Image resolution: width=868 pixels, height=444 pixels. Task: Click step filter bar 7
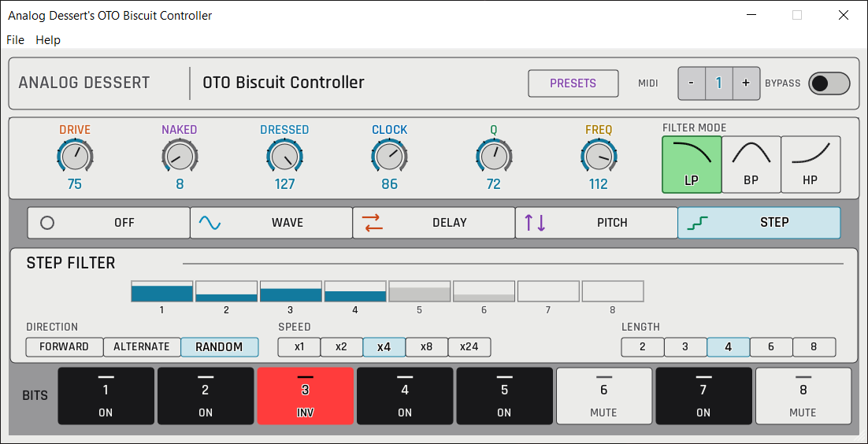click(548, 291)
